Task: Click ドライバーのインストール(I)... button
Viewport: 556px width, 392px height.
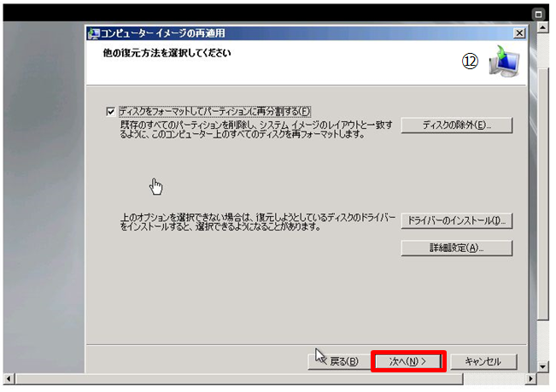Action: (x=456, y=220)
